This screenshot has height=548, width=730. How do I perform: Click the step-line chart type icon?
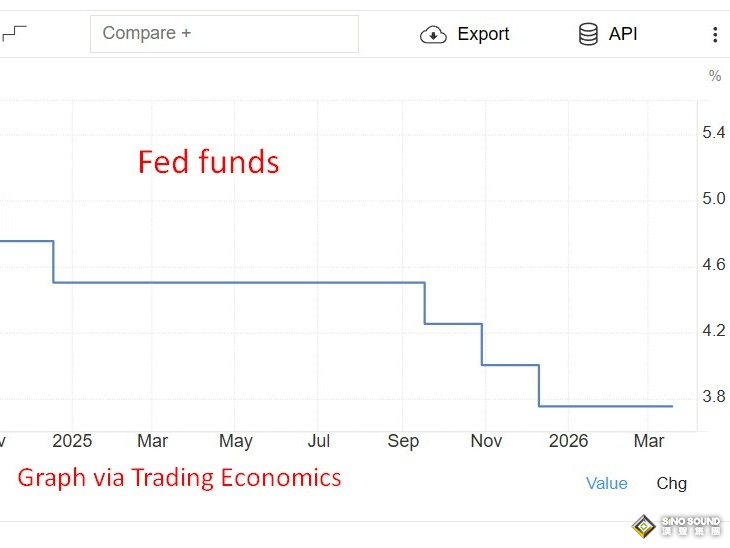(x=14, y=33)
